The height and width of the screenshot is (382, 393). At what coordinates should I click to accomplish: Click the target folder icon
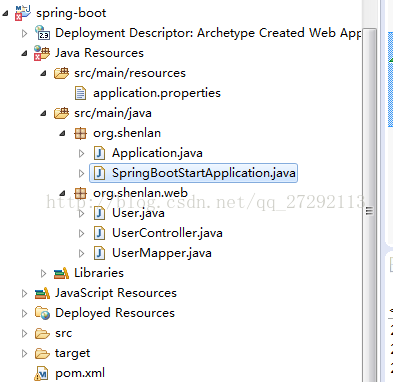point(42,353)
